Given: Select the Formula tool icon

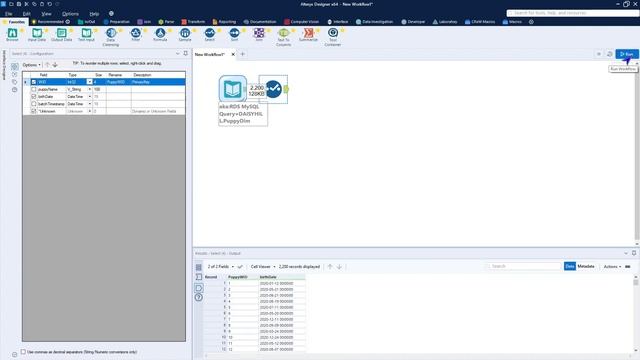Looking at the screenshot, I should (160, 33).
